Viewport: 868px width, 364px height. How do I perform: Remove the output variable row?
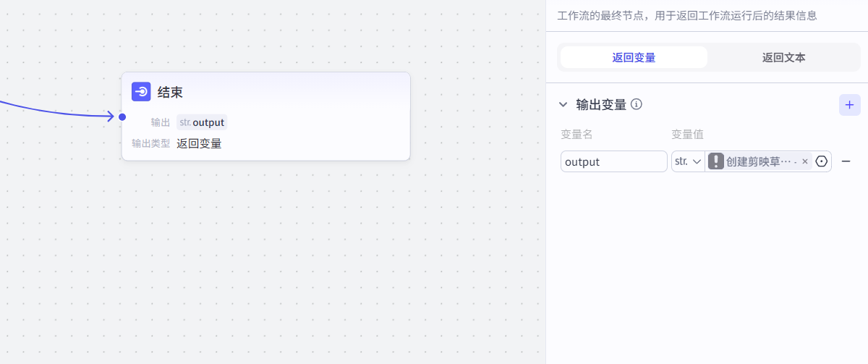point(846,161)
